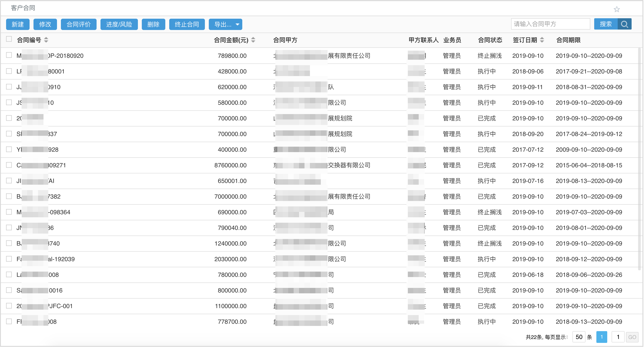This screenshot has width=644, height=347.
Task: Check the row with amount 2030000.00
Action: click(x=9, y=259)
